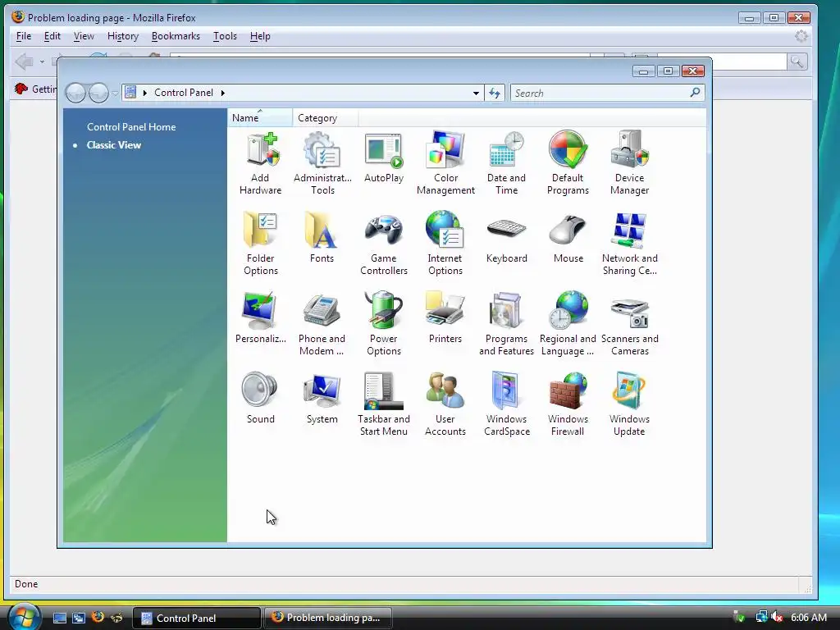Open Firefox Tools menu

(225, 36)
